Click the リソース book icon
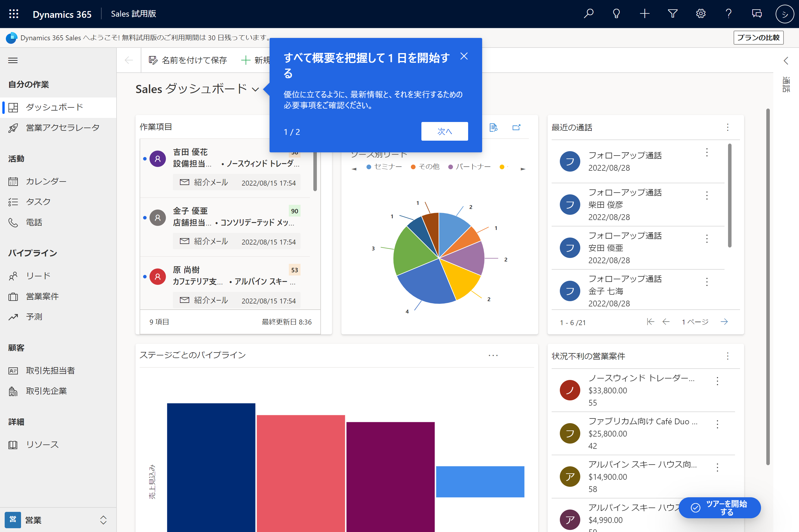The image size is (799, 532). pyautogui.click(x=13, y=445)
